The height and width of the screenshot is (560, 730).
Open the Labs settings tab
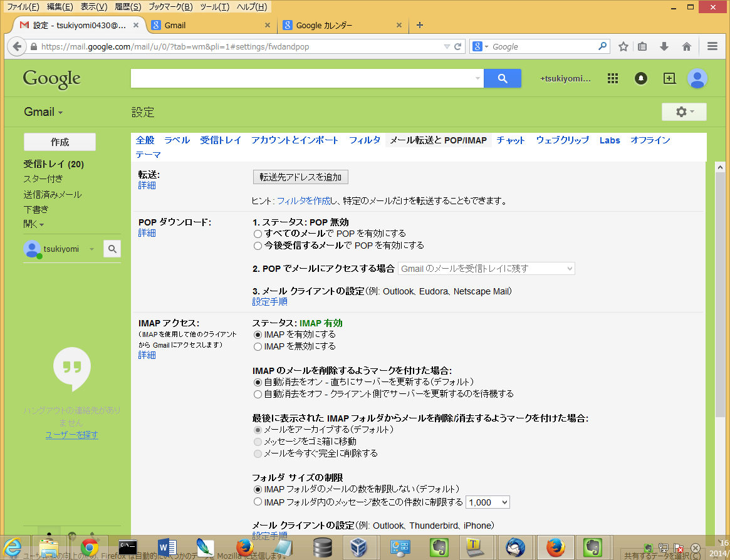(610, 140)
